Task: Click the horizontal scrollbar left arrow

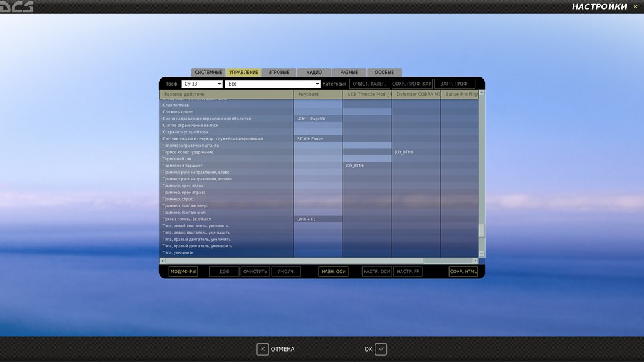Action: click(162, 260)
